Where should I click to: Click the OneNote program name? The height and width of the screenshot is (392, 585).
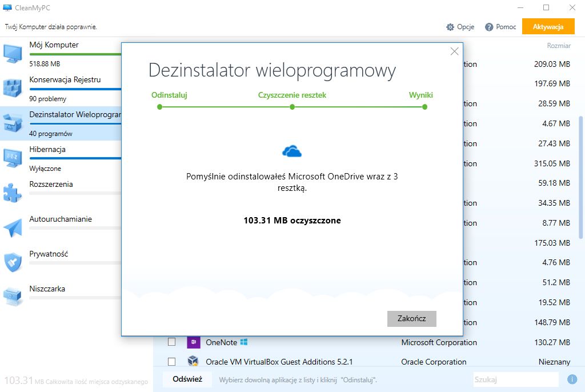(221, 342)
